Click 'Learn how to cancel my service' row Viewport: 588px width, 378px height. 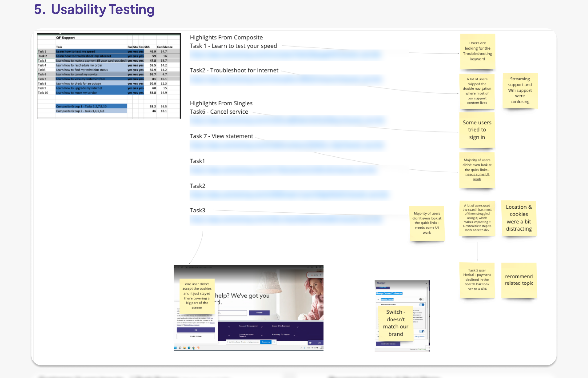109,74
